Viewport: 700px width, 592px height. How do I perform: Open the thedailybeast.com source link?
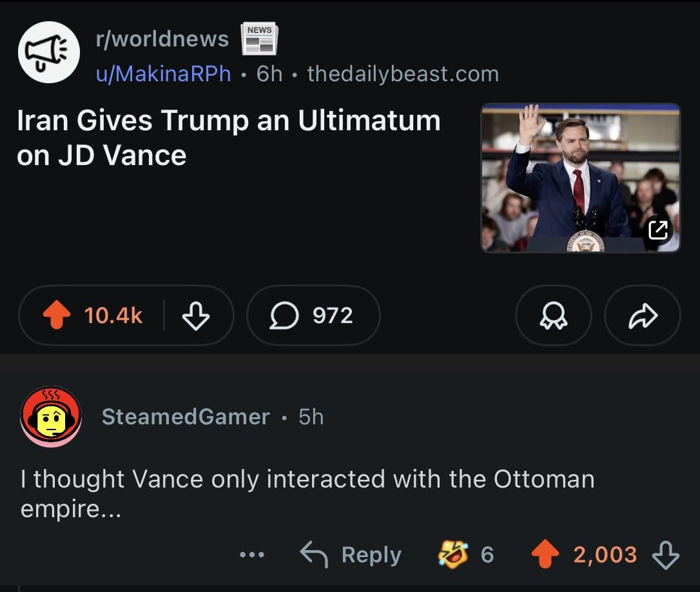click(403, 74)
